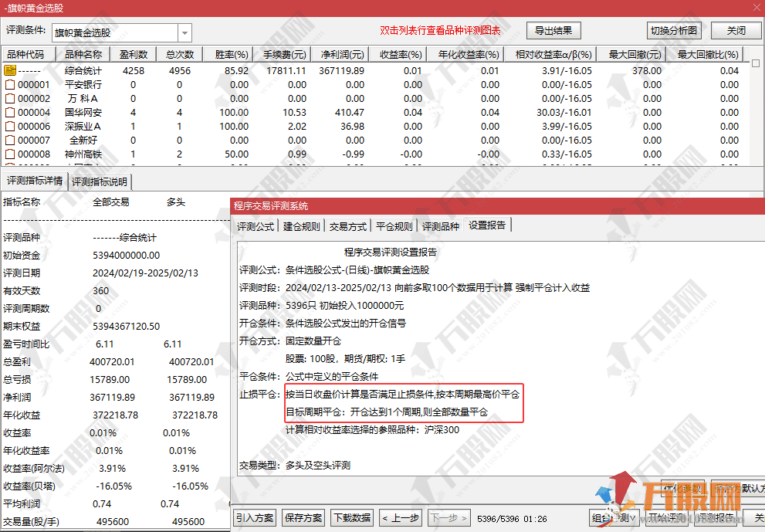Click the row icon for 000004 国华网安
Viewport: 765px width, 532px height.
[10, 112]
